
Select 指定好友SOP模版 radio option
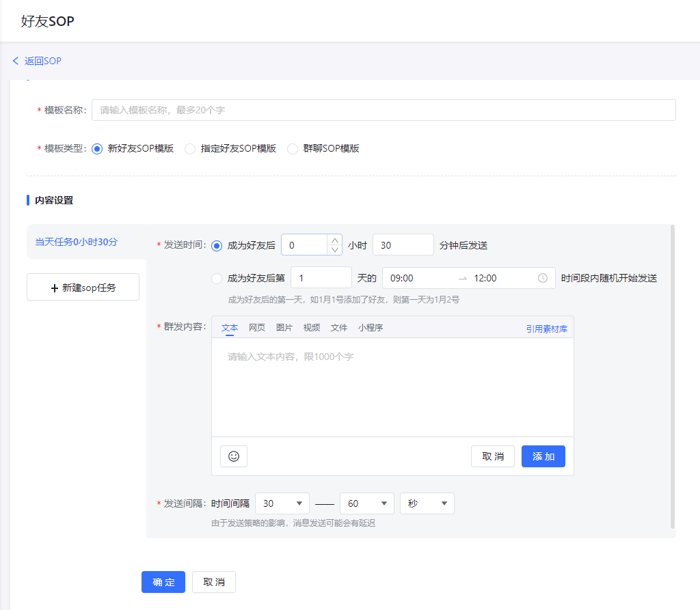190,148
